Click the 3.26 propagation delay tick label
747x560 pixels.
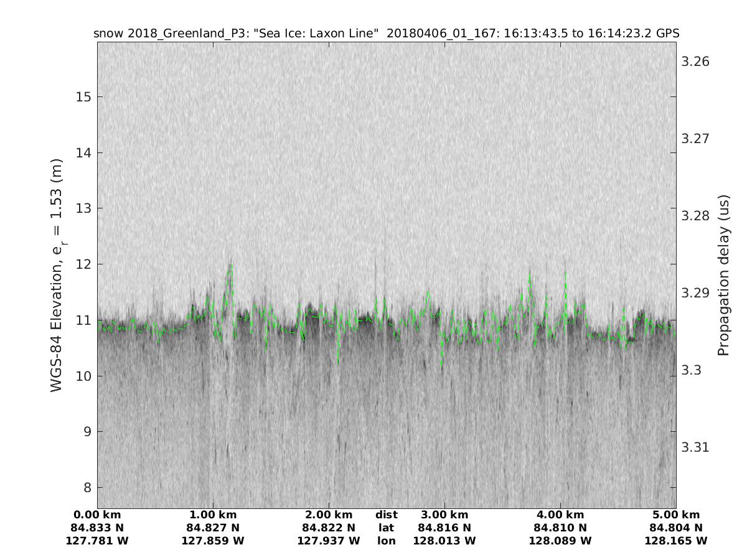(x=695, y=62)
